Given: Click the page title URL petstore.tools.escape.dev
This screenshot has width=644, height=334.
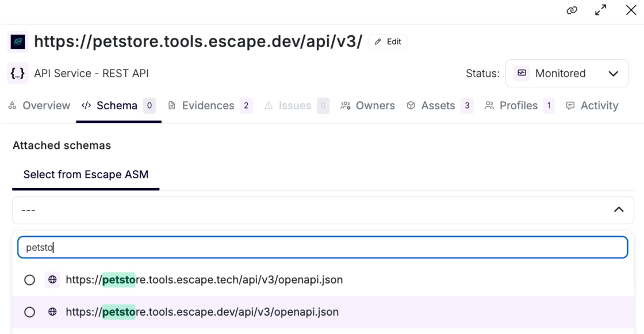Looking at the screenshot, I should (198, 41).
